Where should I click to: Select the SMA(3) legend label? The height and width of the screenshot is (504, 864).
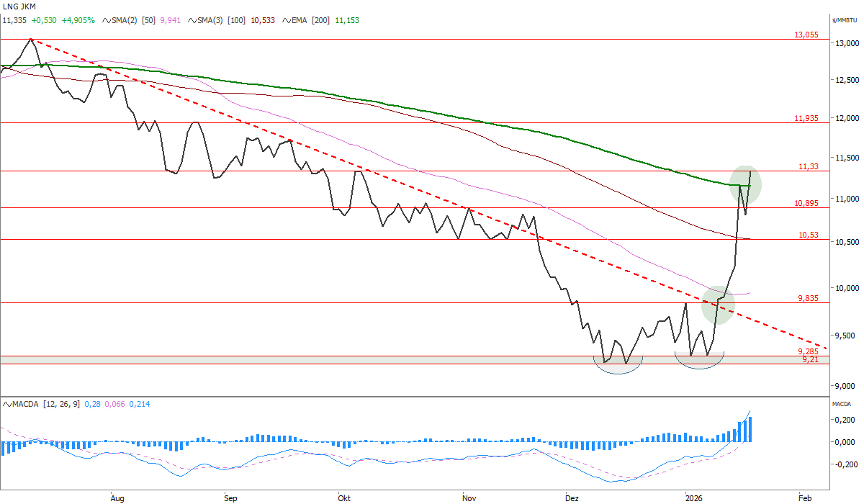pos(212,20)
